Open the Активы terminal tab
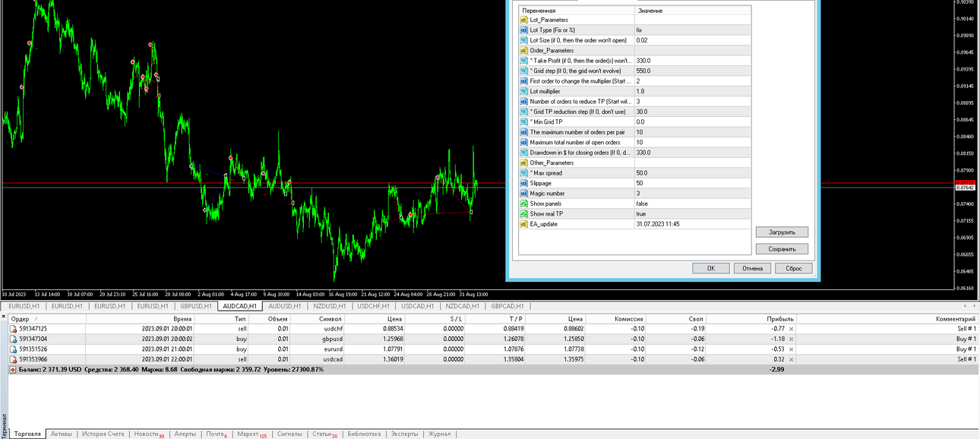The image size is (980, 439). (62, 434)
